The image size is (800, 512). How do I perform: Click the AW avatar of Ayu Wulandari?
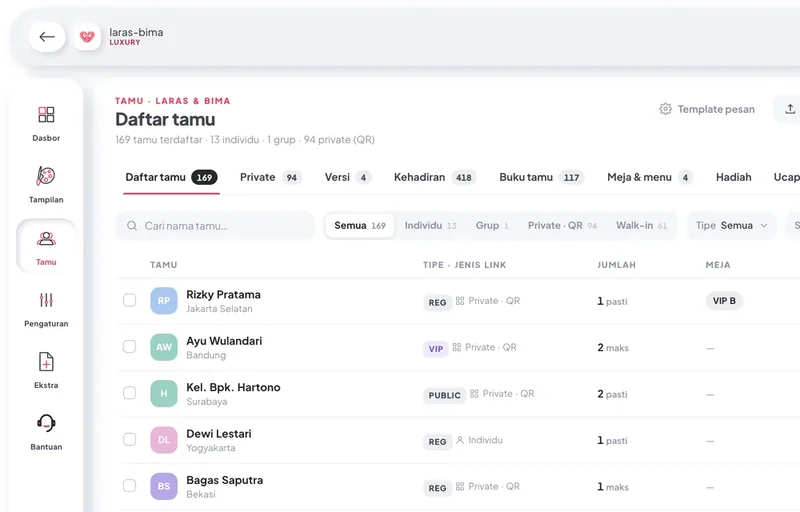click(164, 347)
